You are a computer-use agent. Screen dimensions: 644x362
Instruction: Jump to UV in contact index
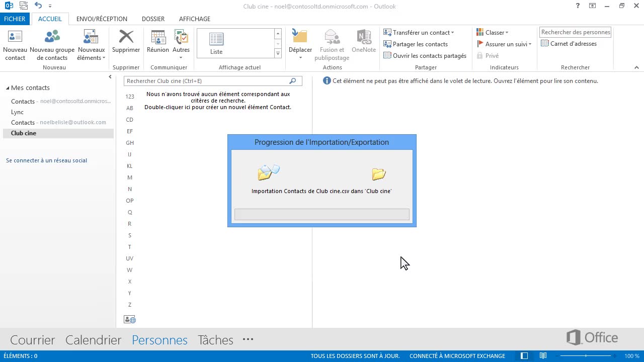(x=130, y=258)
